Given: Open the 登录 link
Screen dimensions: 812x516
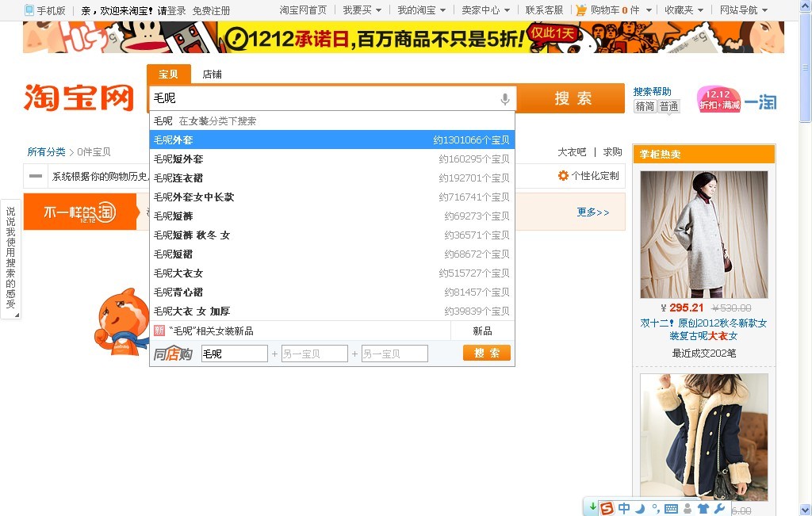Looking at the screenshot, I should 176,11.
